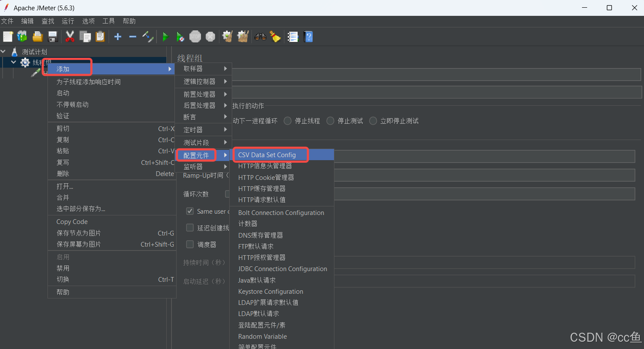This screenshot has width=644, height=349.
Task: Open the 选项 menu in menu bar
Action: coord(88,21)
